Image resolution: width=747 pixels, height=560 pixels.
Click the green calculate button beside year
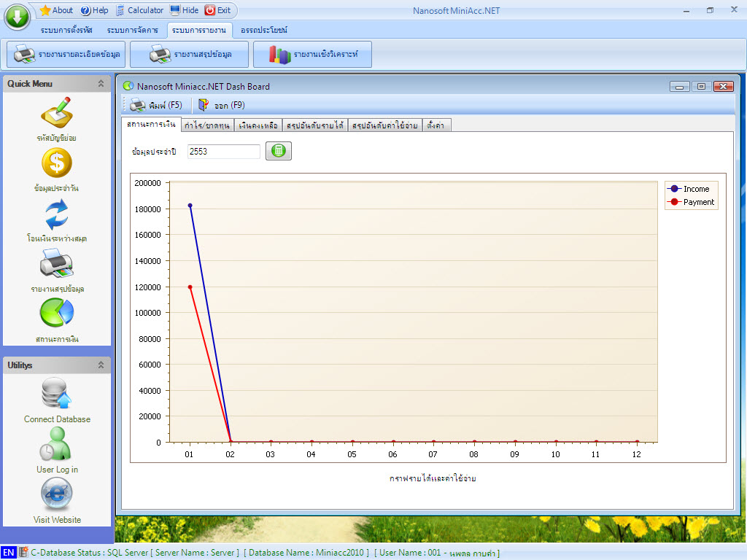click(278, 151)
